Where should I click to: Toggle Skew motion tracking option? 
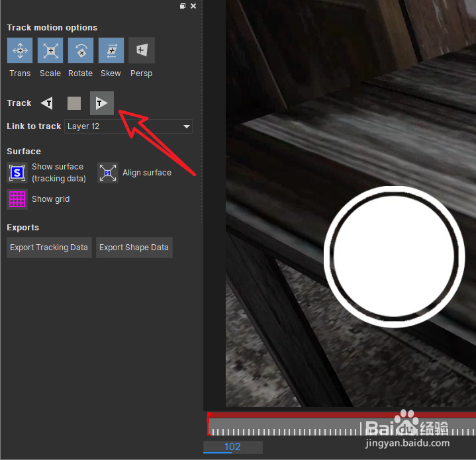click(x=111, y=50)
